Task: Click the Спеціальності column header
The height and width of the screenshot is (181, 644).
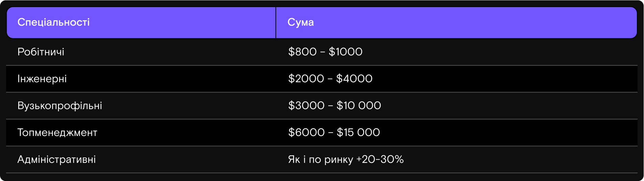Action: point(53,22)
